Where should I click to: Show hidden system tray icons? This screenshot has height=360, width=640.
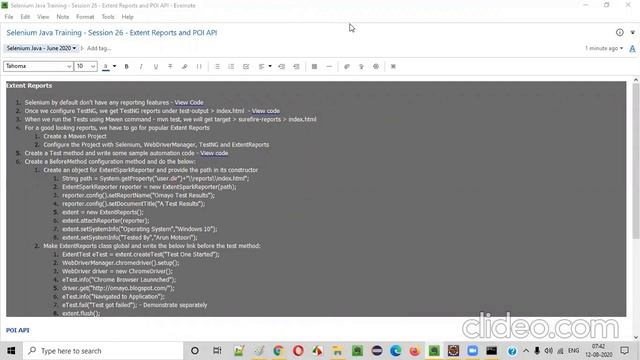526,351
